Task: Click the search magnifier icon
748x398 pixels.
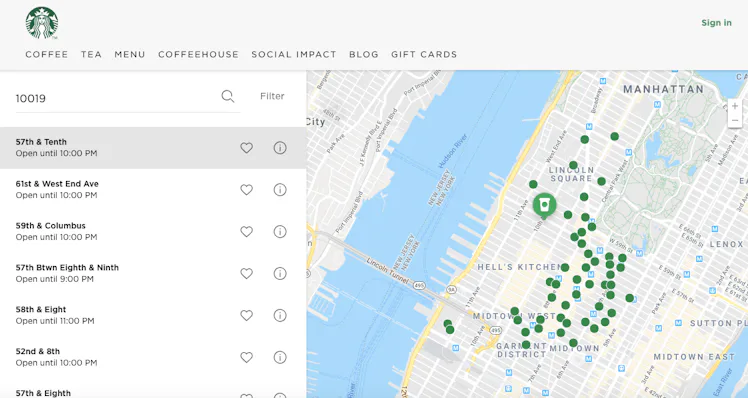Action: click(228, 96)
